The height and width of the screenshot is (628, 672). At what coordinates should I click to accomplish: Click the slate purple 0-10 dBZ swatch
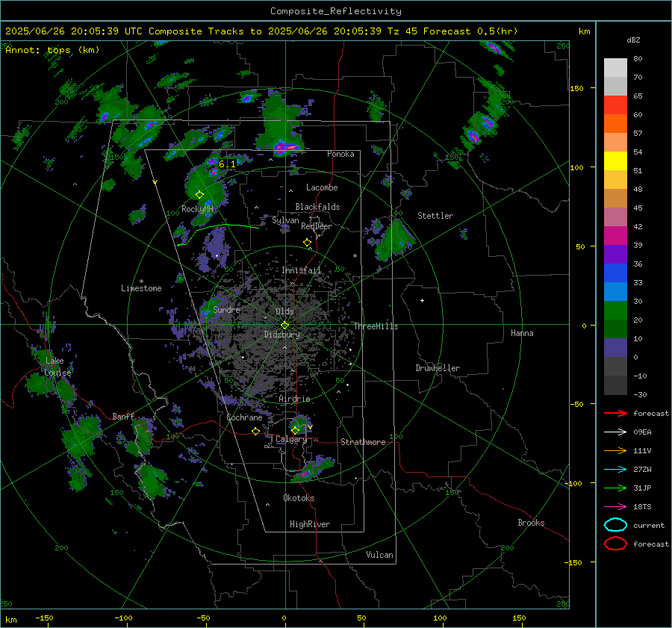point(615,348)
